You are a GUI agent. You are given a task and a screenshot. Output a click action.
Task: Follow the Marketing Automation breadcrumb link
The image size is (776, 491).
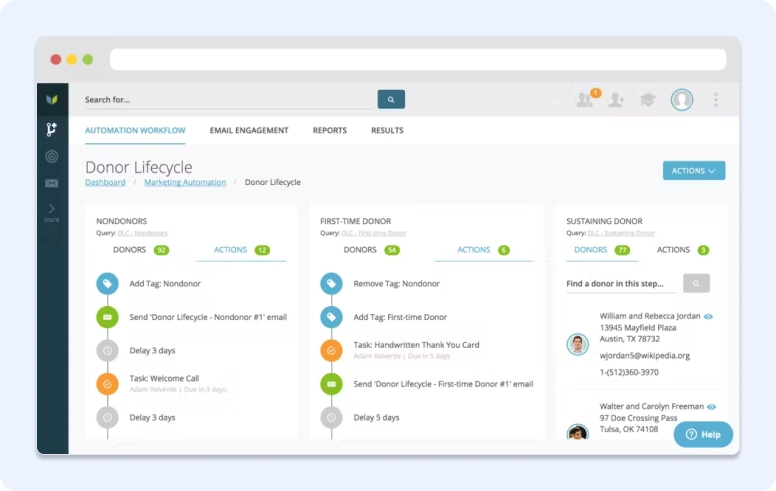[x=185, y=182]
